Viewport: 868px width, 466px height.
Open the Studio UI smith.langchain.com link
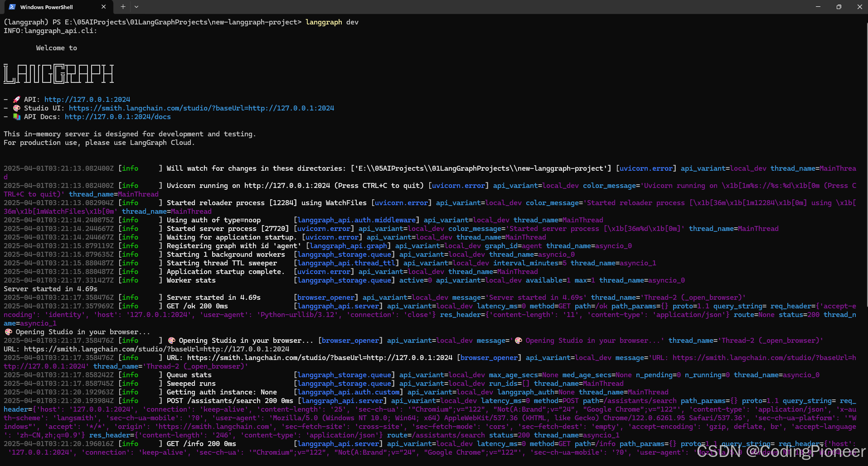pyautogui.click(x=201, y=108)
